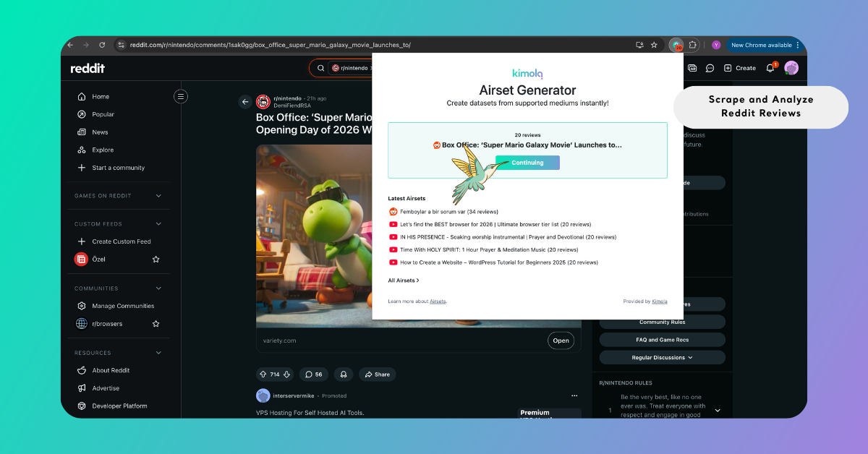Open the Chrome profile avatar Y
868x454 pixels.
(x=716, y=45)
